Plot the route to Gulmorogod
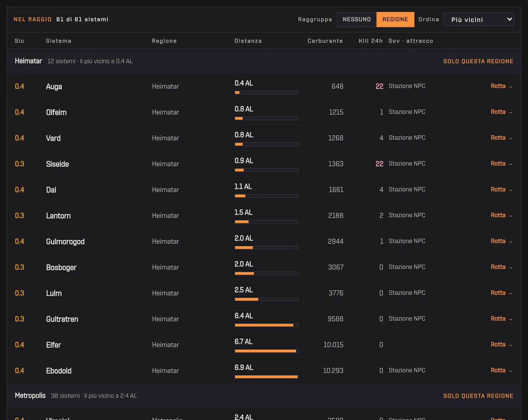The width and height of the screenshot is (528, 420). pyautogui.click(x=501, y=241)
